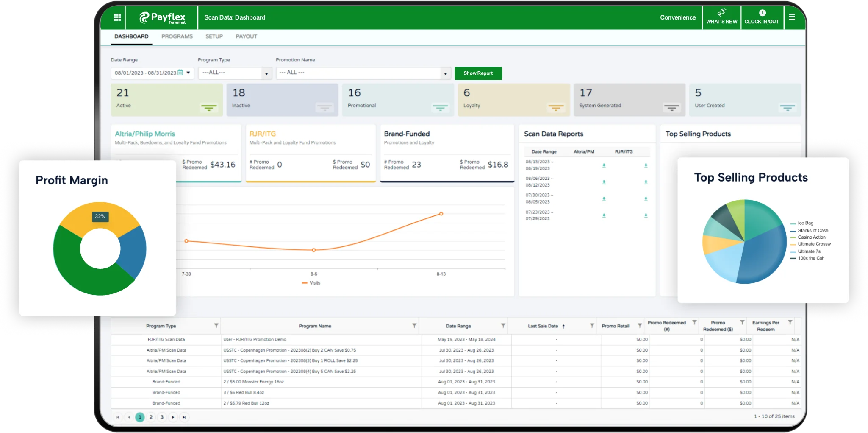Go to next page of table
Viewport: 868px width, 433px height.
pyautogui.click(x=173, y=417)
